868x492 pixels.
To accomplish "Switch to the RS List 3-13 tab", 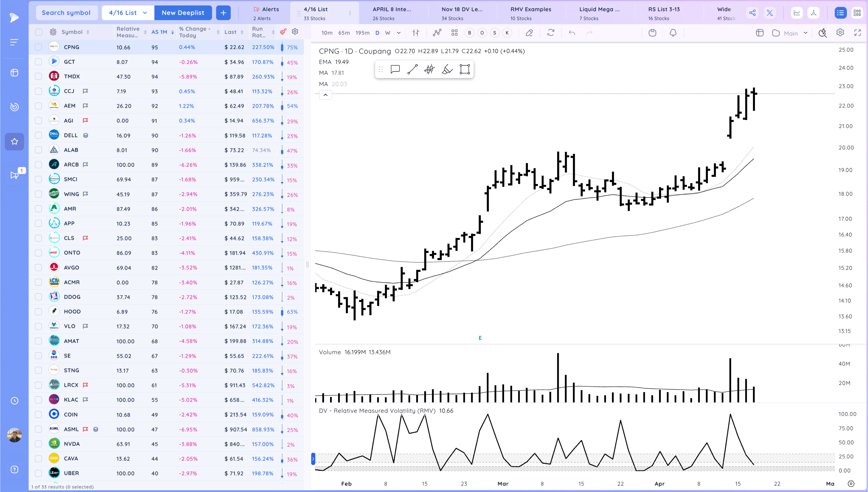I will point(664,13).
